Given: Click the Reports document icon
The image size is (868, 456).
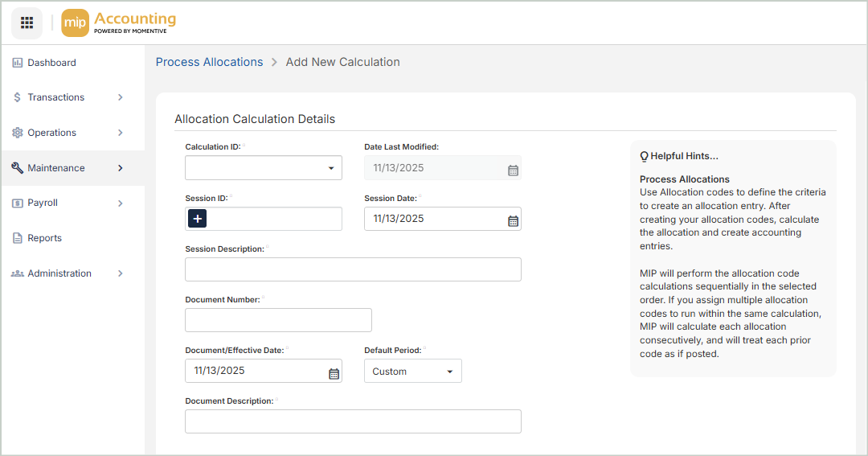Looking at the screenshot, I should pos(18,238).
